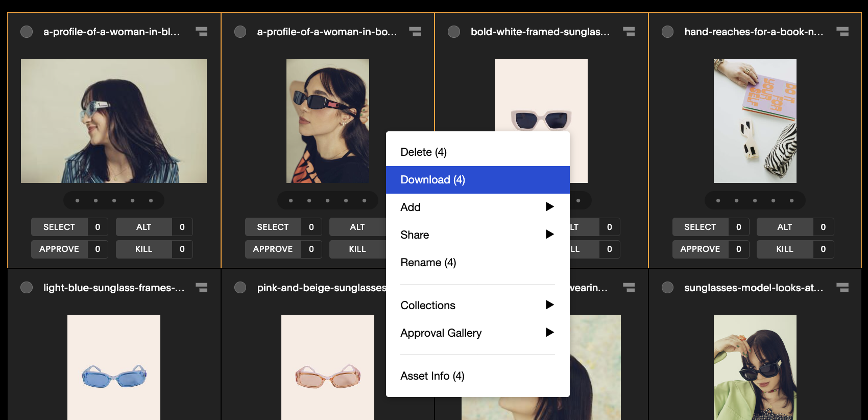
Task: Toggle selection circle for pink-and-beige-sunglasses
Action: [x=240, y=288]
